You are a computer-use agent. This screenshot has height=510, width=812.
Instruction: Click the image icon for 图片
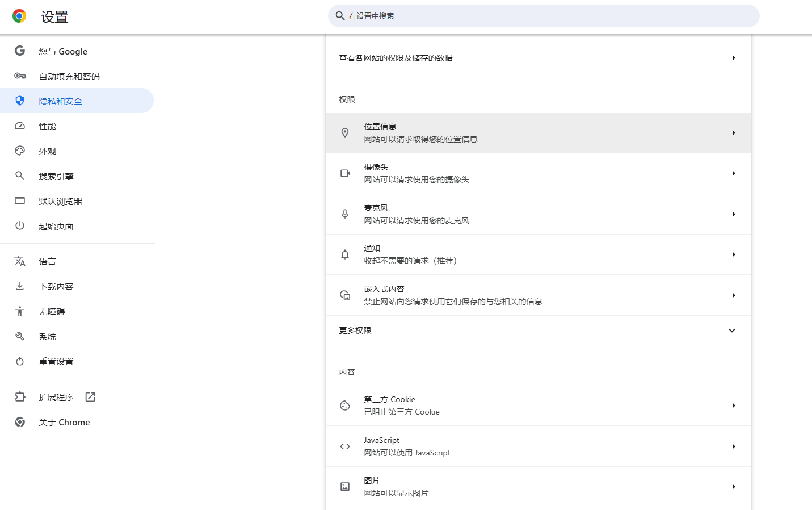coord(345,487)
